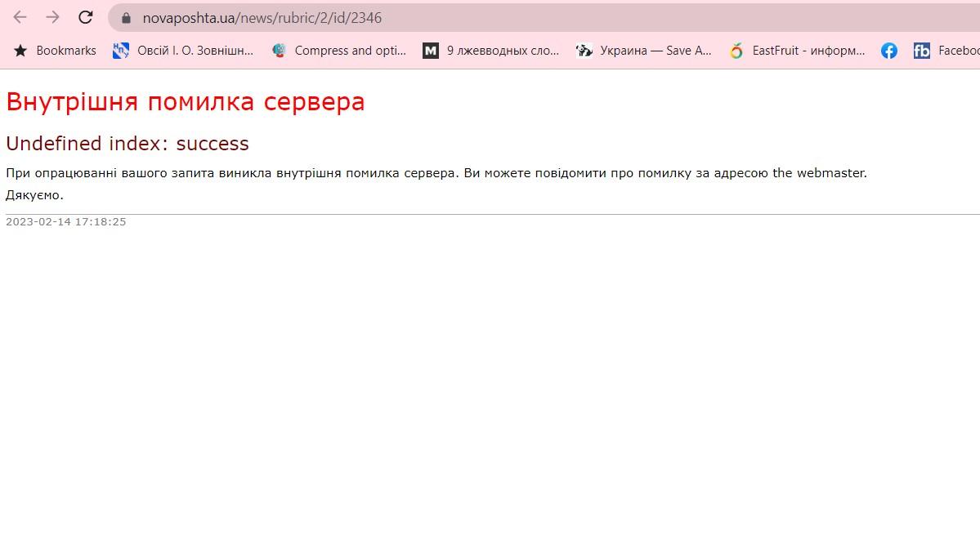Open the round Facebook icon bookmark
The height and width of the screenshot is (539, 980).
click(x=888, y=51)
